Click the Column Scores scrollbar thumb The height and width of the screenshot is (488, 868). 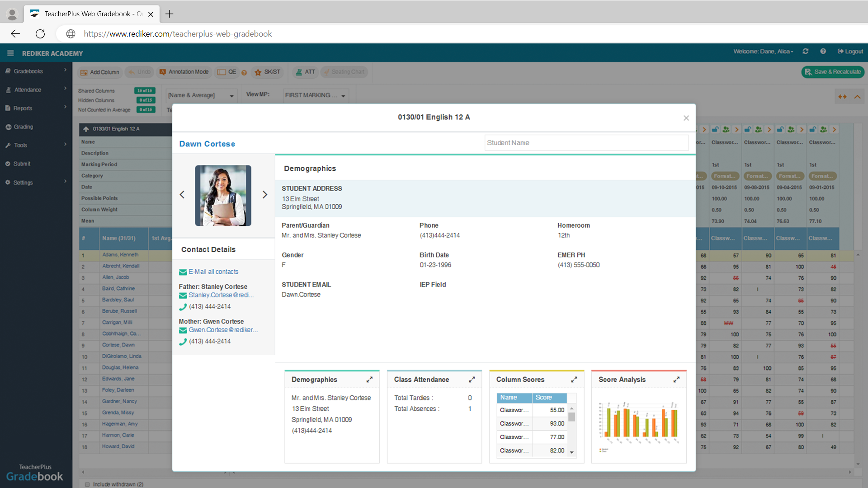572,417
